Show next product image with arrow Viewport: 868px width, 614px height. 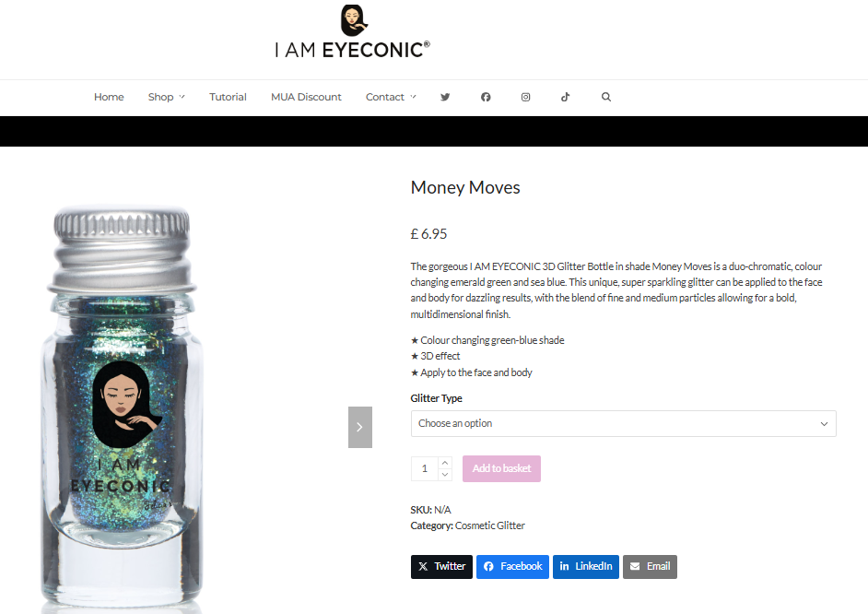(x=359, y=427)
